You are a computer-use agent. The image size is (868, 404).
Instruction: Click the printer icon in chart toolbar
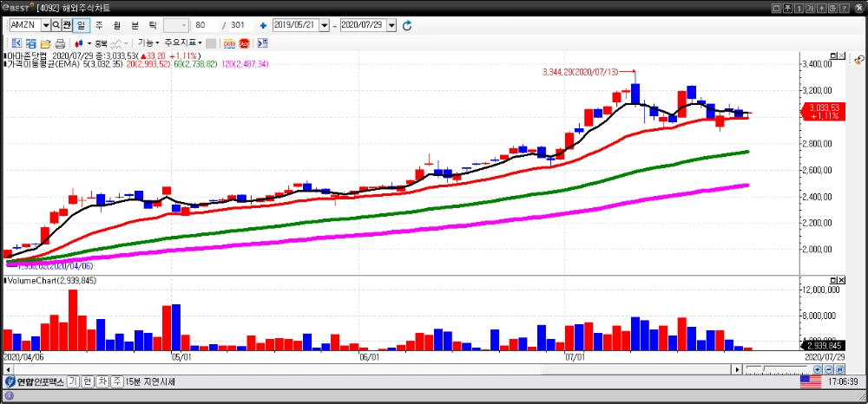(60, 42)
